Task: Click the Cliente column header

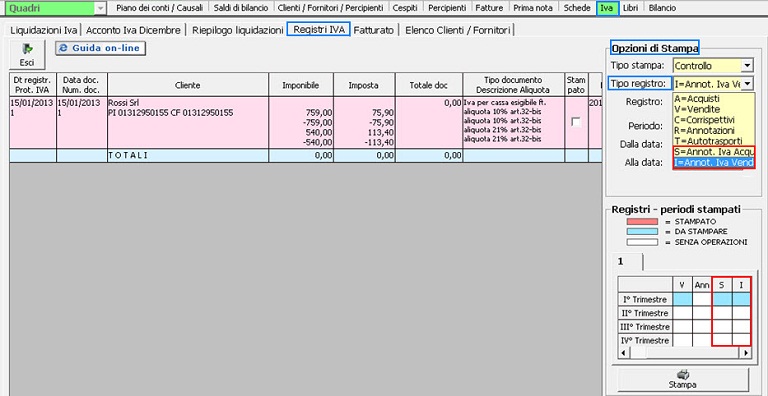Action: (188, 85)
